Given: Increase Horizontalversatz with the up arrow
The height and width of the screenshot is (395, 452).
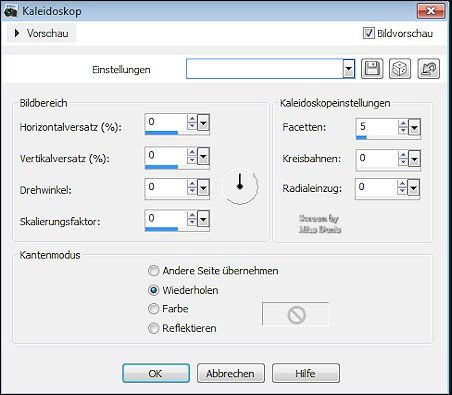Looking at the screenshot, I should tap(192, 119).
